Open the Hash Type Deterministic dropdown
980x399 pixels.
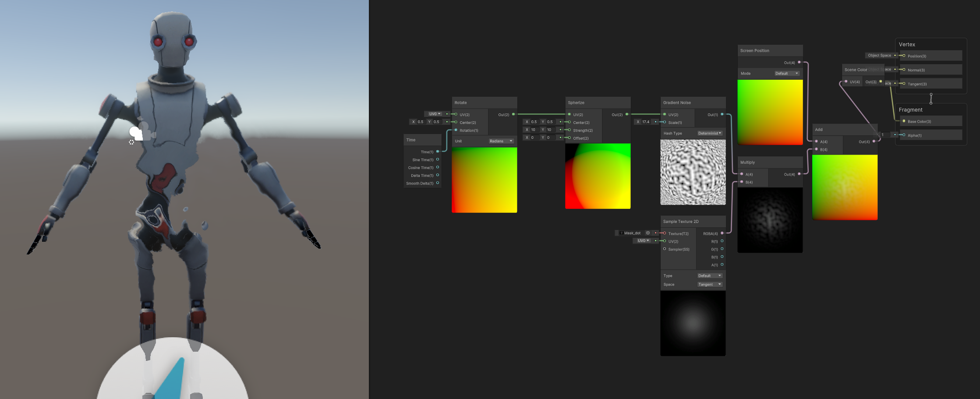tap(710, 133)
